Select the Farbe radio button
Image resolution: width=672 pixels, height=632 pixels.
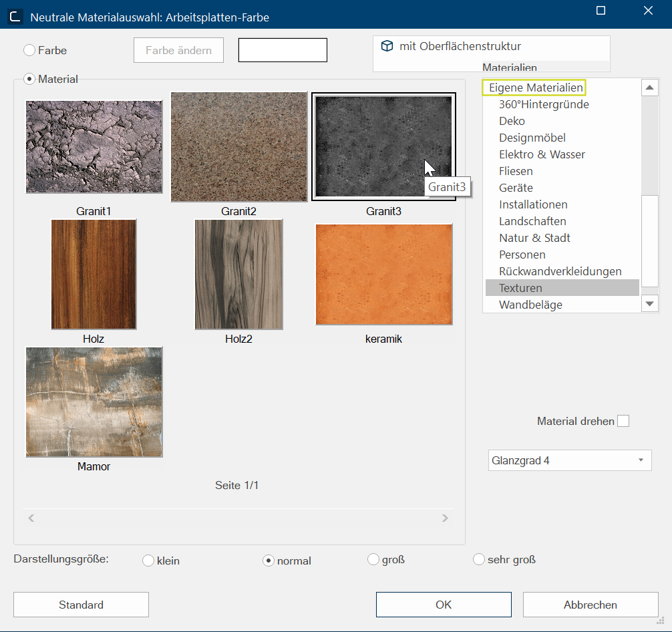(29, 50)
